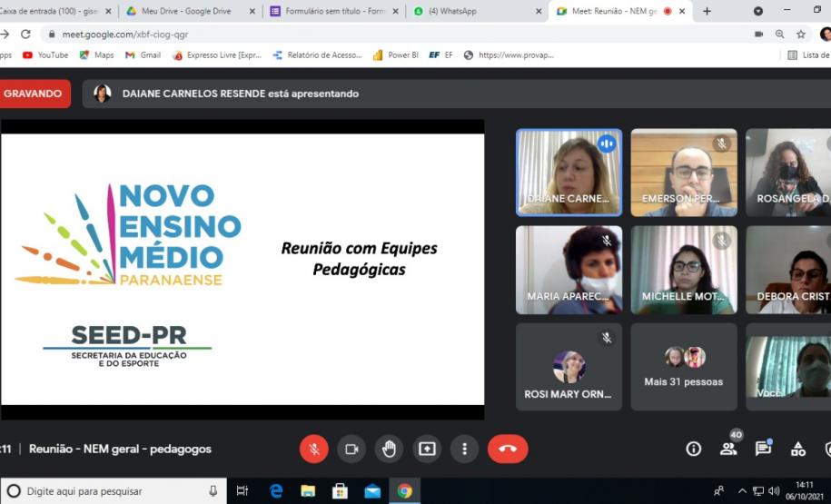Select Emerson Per video tile

point(684,173)
